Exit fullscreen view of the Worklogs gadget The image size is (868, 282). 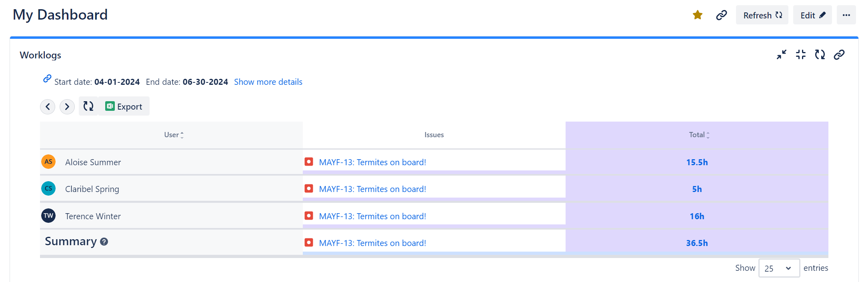point(801,54)
